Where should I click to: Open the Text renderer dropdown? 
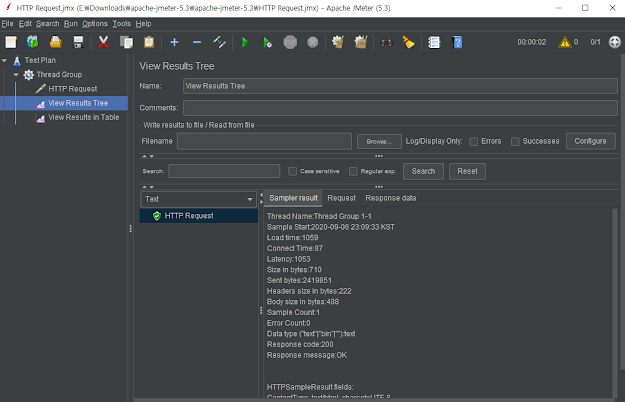click(199, 199)
